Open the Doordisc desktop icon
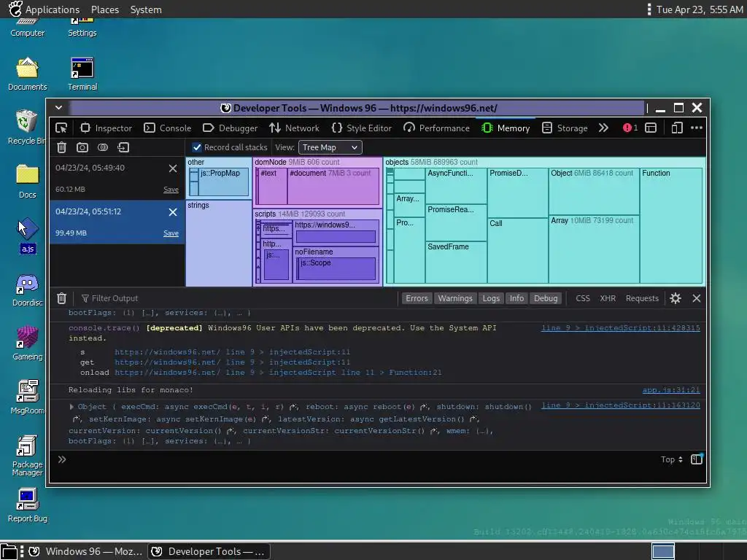This screenshot has height=560, width=747. (x=27, y=290)
